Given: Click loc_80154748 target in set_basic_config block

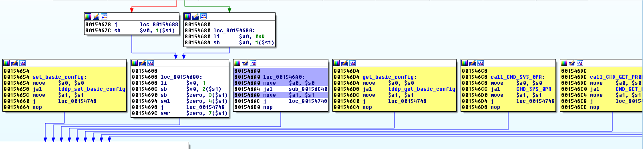Looking at the screenshot, I should [77, 101].
